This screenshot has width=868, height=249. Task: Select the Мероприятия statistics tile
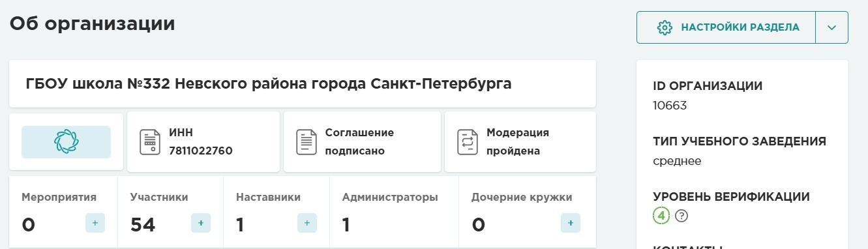coord(63,212)
